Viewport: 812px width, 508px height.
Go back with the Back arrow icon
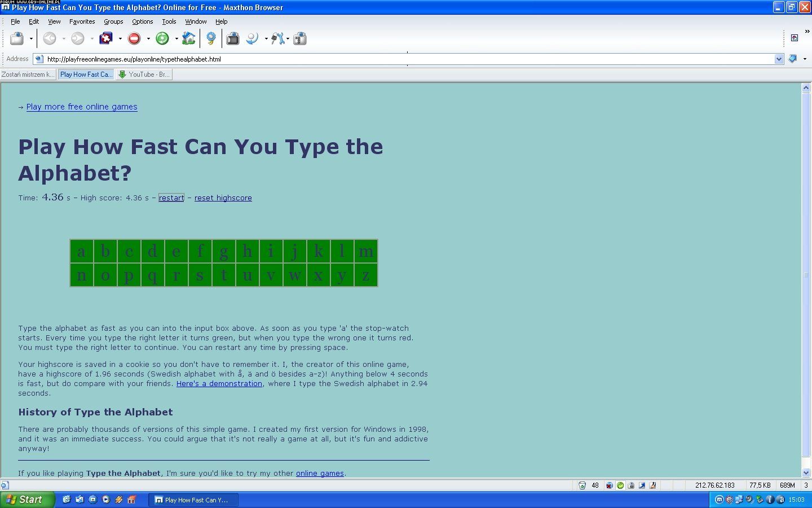tap(50, 38)
